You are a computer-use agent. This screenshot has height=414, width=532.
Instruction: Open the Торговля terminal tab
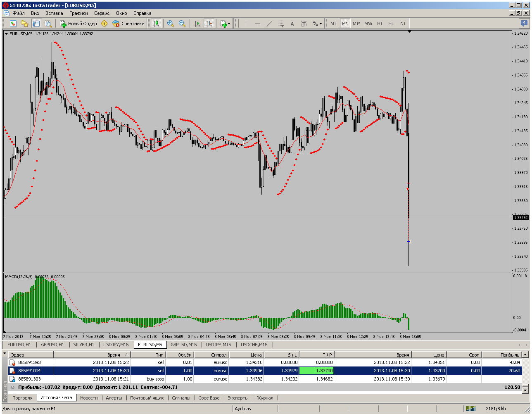(23, 398)
